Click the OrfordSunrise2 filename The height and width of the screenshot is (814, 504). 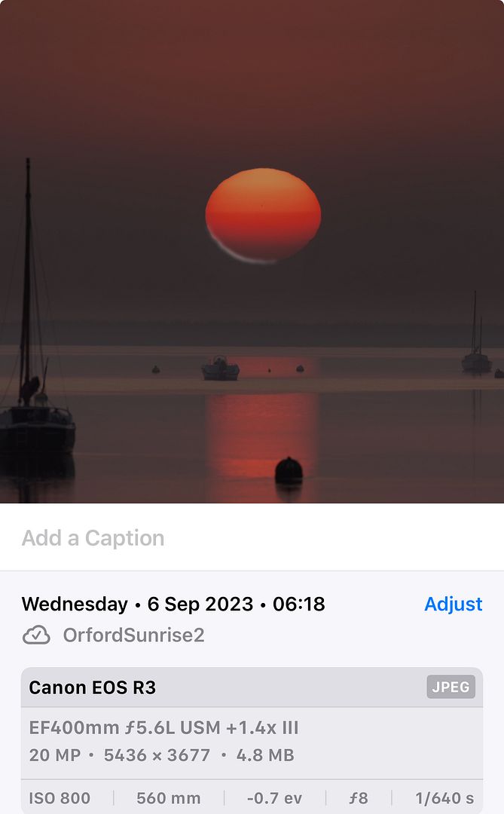pos(133,635)
